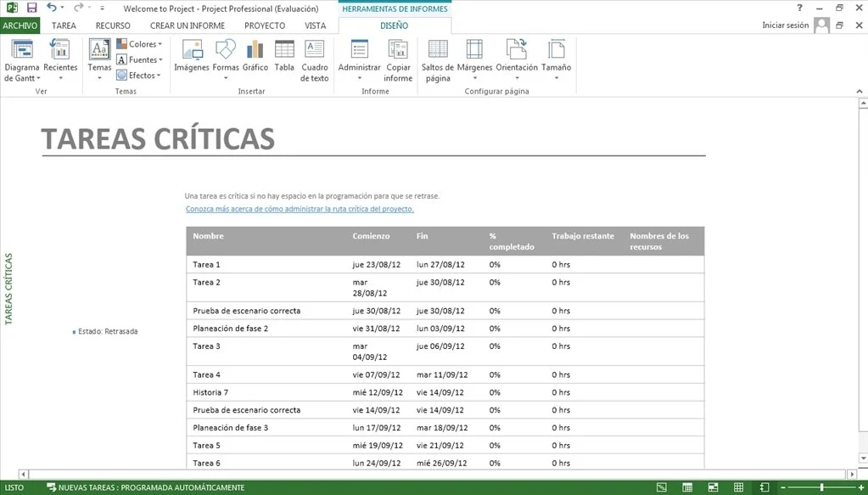
Task: Open the Customize Quick Access Toolbar dropdown
Action: tap(103, 8)
